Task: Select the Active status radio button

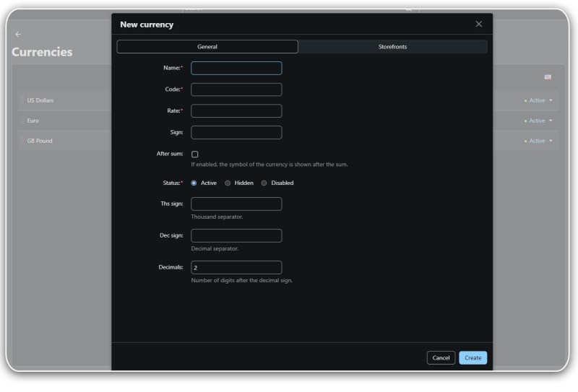Action: [194, 183]
